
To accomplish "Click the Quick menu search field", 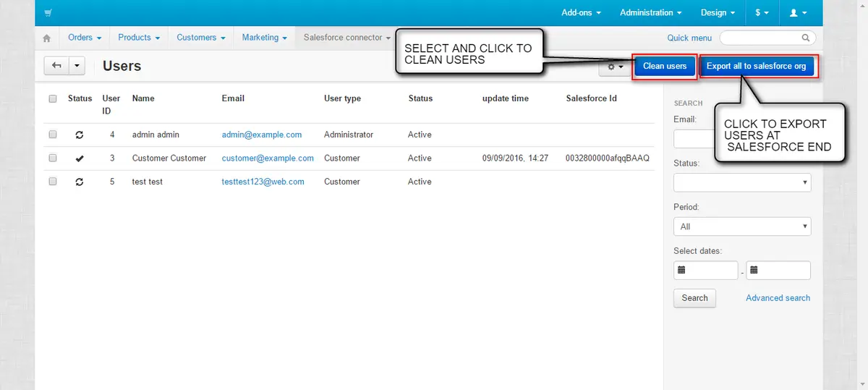I will click(x=766, y=38).
